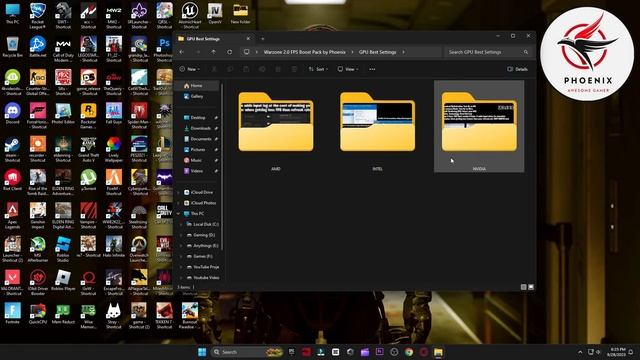The width and height of the screenshot is (640, 360).
Task: Open Apex Legends desktop icon
Action: pyautogui.click(x=12, y=216)
